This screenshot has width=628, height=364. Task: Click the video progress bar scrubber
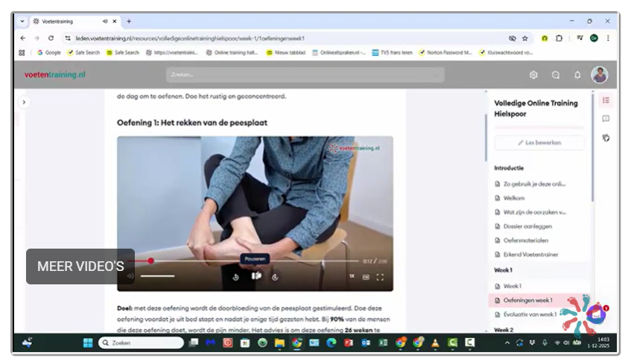[150, 261]
